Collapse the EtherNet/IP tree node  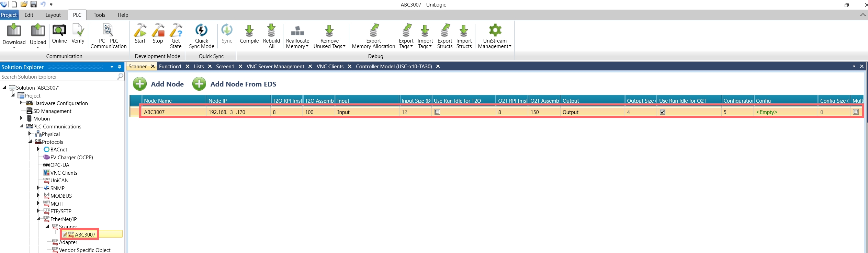tap(39, 219)
